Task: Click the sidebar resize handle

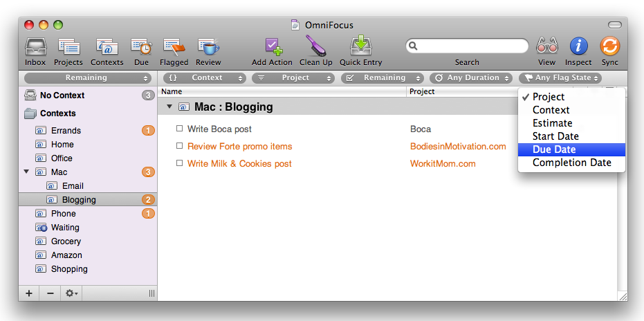Action: tap(152, 293)
